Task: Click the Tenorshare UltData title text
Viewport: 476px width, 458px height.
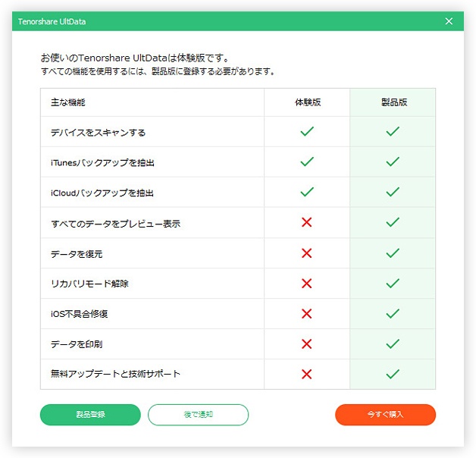Action: click(52, 21)
